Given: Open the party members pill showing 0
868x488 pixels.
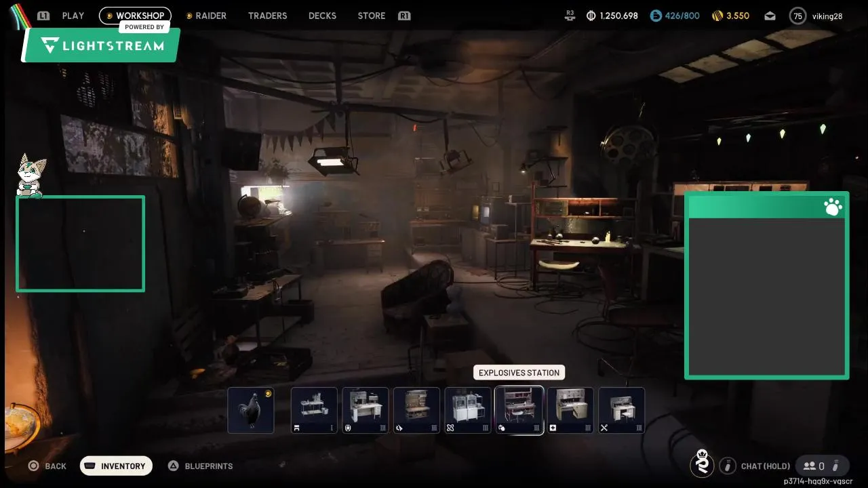Looking at the screenshot, I should point(822,466).
